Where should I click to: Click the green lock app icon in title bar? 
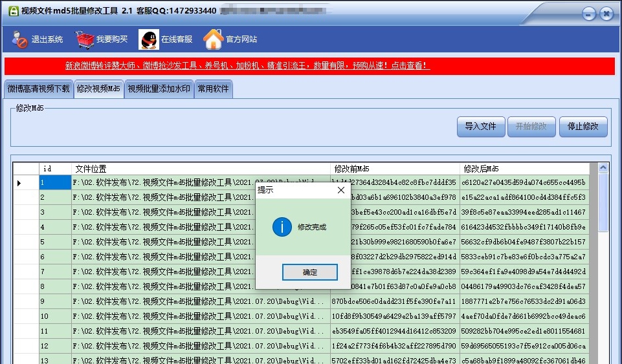coord(14,11)
